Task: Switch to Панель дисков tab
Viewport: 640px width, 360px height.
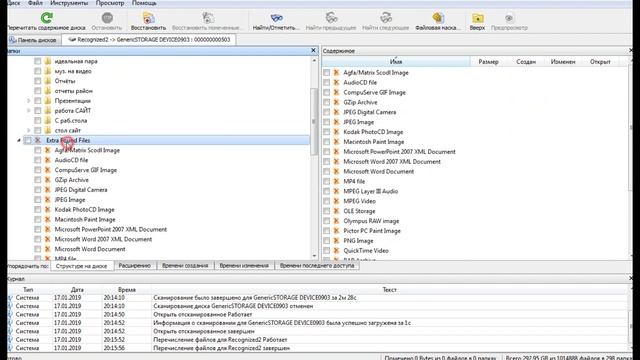Action: (x=33, y=40)
